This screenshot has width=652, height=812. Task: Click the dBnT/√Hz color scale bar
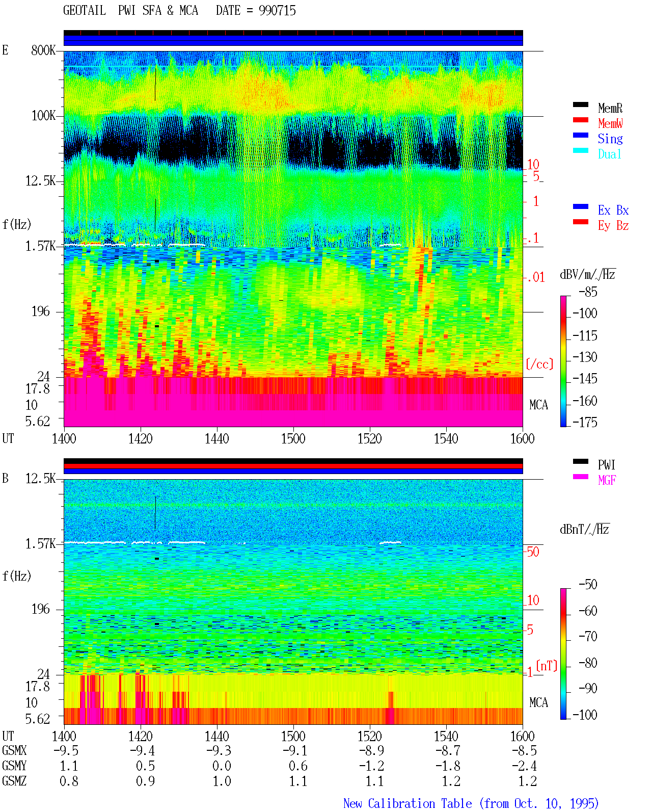563,654
